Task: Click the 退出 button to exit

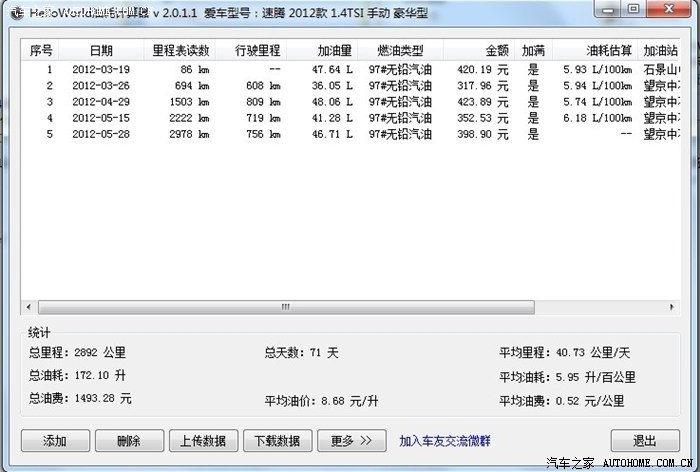Action: coord(645,441)
